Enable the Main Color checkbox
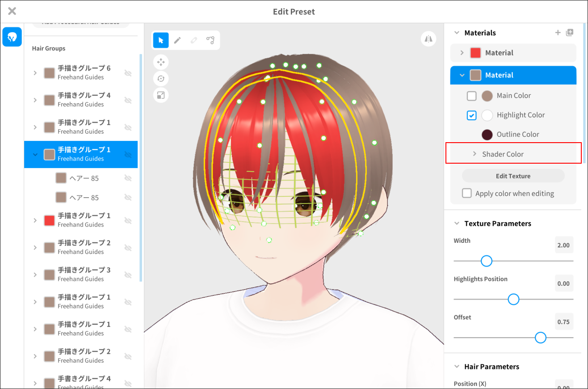This screenshot has width=588, height=389. [472, 96]
